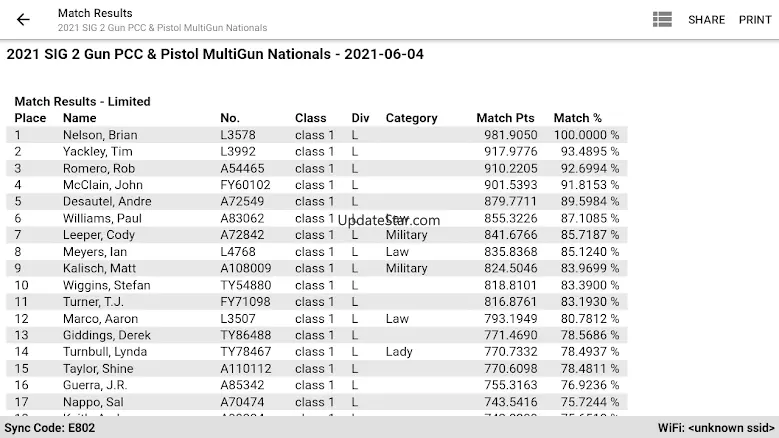Select Turnbull, Lynda Lady entry
779x438 pixels.
(104, 352)
